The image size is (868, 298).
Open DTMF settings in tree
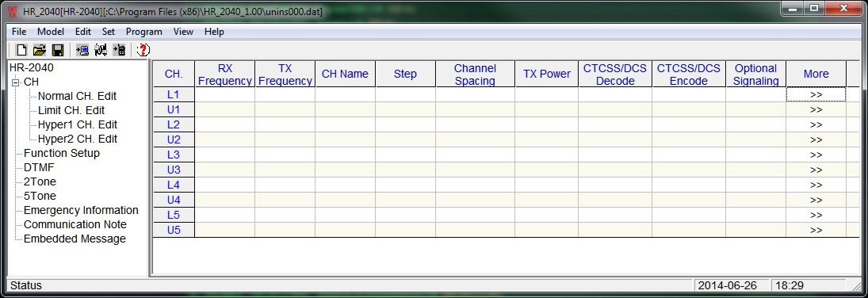pyautogui.click(x=40, y=167)
